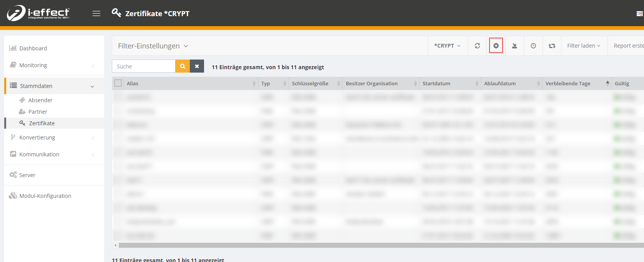
Task: Open Dashboard in the sidebar
Action: 33,48
